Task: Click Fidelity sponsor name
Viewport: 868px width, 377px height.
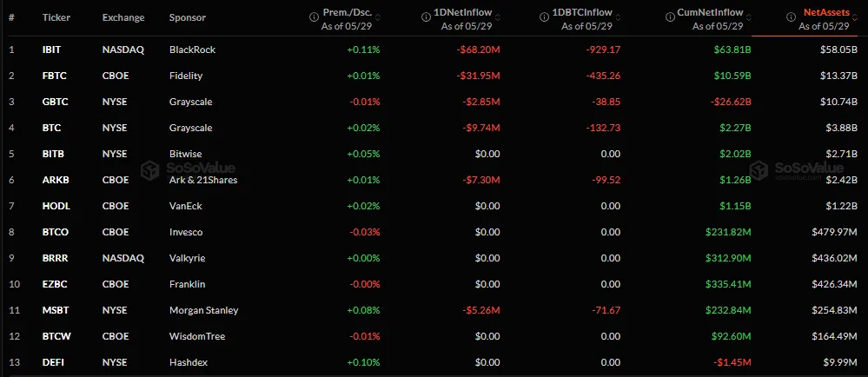Action: click(185, 76)
